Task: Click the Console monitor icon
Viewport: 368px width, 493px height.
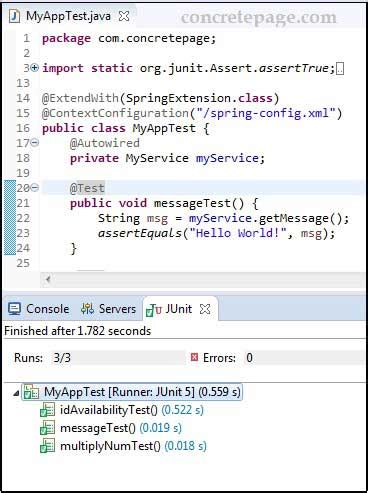Action: [x=14, y=309]
